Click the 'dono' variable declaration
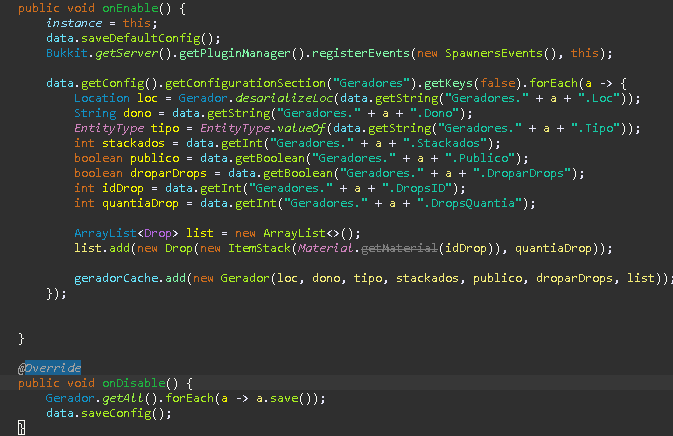 click(x=137, y=113)
